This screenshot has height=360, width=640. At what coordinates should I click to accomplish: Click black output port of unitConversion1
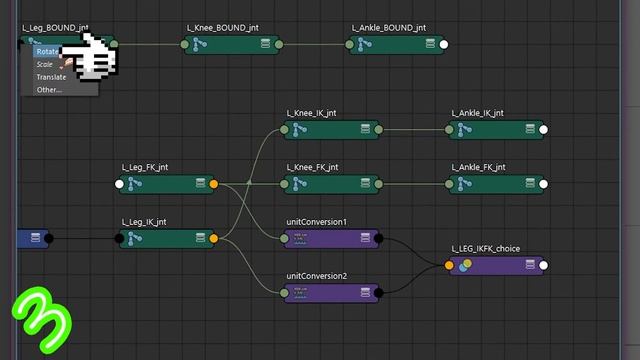(378, 238)
